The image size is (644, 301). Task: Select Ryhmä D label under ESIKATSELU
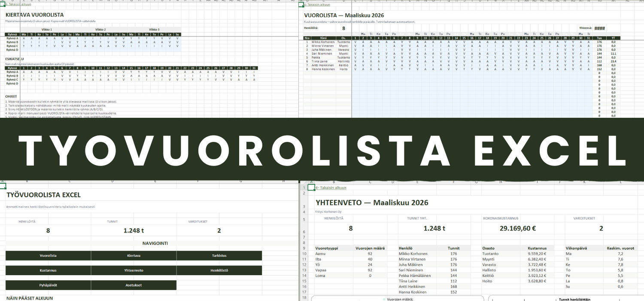click(12, 83)
